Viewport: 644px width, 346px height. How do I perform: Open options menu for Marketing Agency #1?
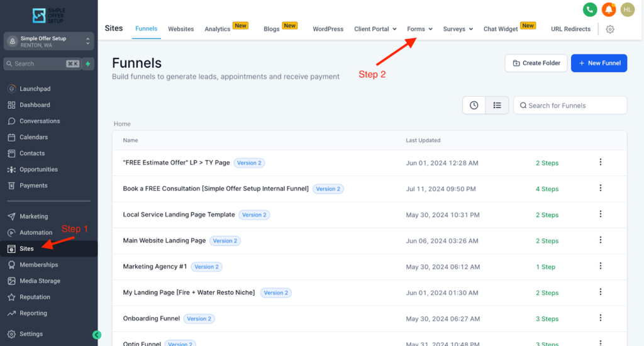coord(601,266)
